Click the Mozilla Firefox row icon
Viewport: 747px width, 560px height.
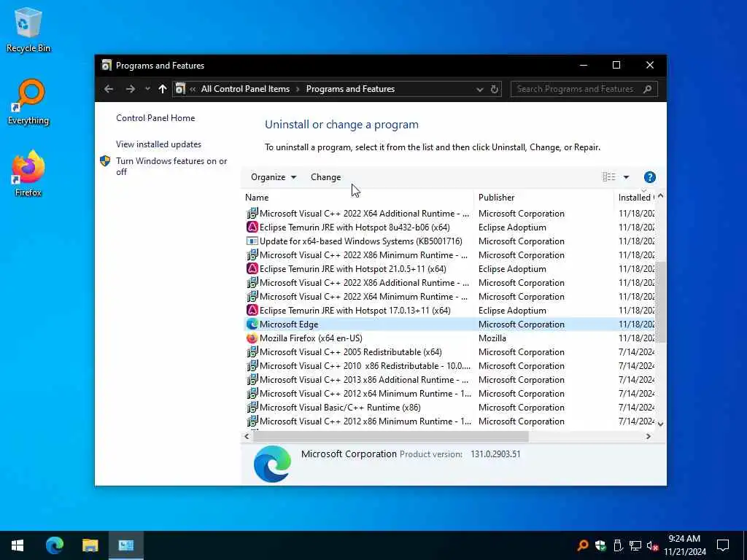252,338
